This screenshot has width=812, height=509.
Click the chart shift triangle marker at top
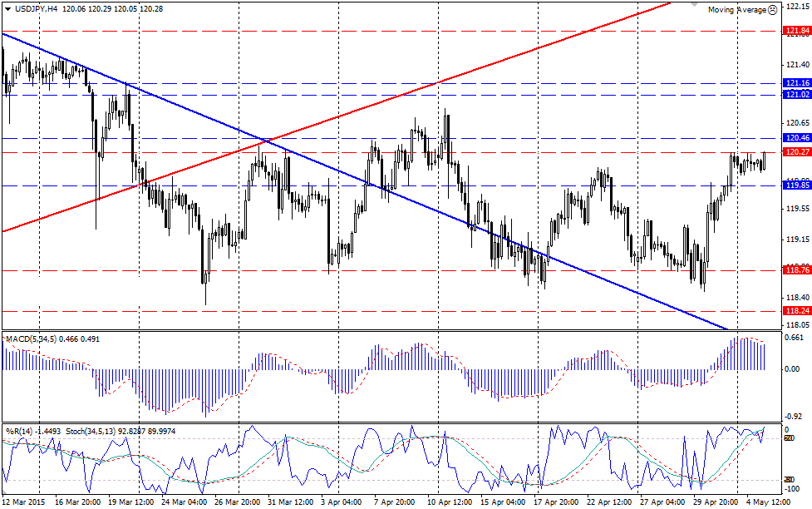tap(695, 4)
